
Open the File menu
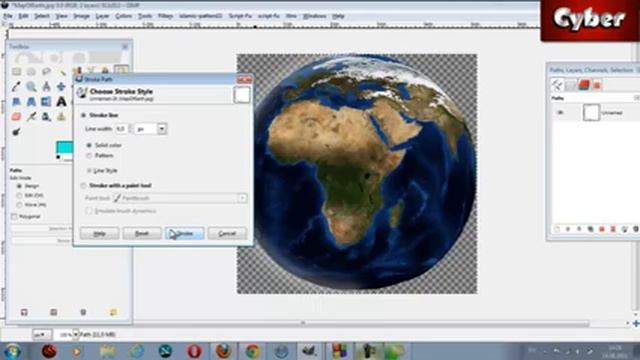[x=8, y=16]
